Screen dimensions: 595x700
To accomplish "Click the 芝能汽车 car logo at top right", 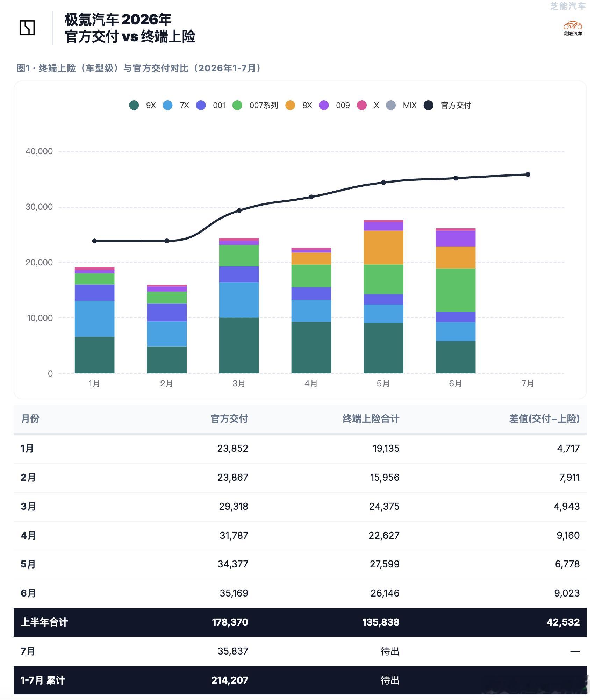I will point(573,28).
